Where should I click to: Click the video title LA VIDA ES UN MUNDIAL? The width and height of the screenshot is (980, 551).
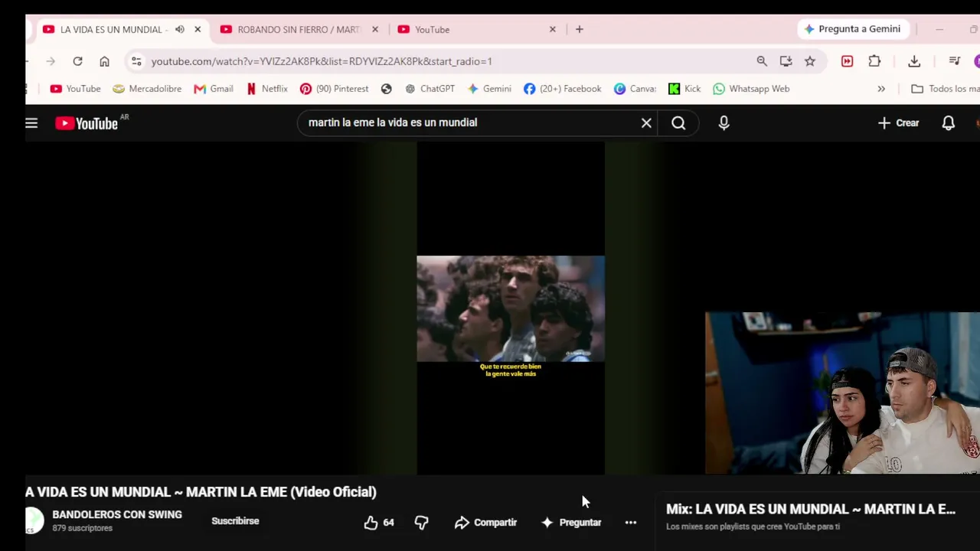point(201,492)
